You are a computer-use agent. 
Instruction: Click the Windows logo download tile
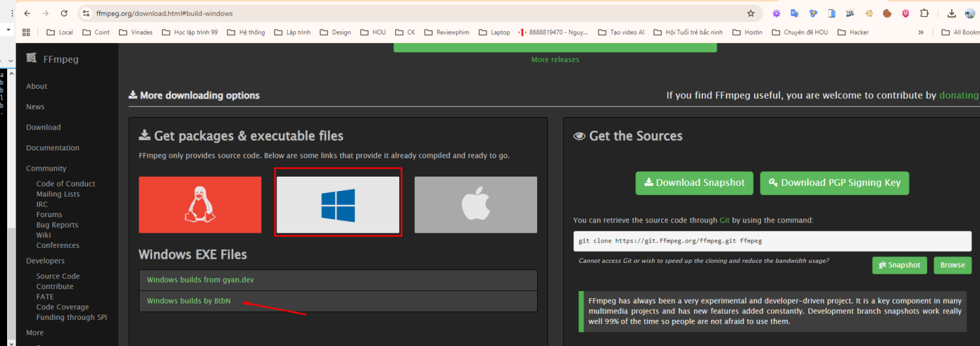point(338,205)
